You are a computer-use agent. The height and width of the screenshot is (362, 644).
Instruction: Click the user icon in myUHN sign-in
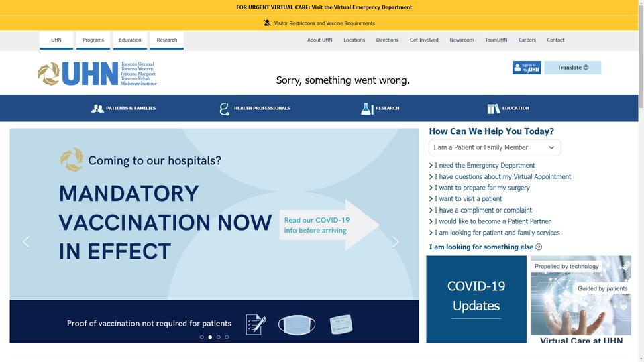[x=517, y=68]
